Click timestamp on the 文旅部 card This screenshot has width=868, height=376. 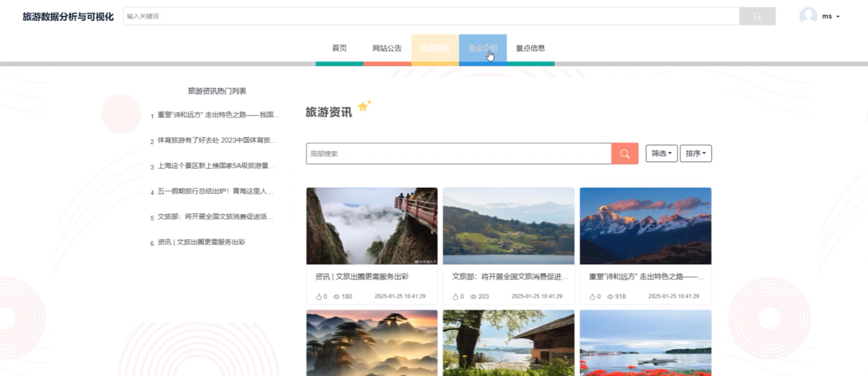pos(536,296)
